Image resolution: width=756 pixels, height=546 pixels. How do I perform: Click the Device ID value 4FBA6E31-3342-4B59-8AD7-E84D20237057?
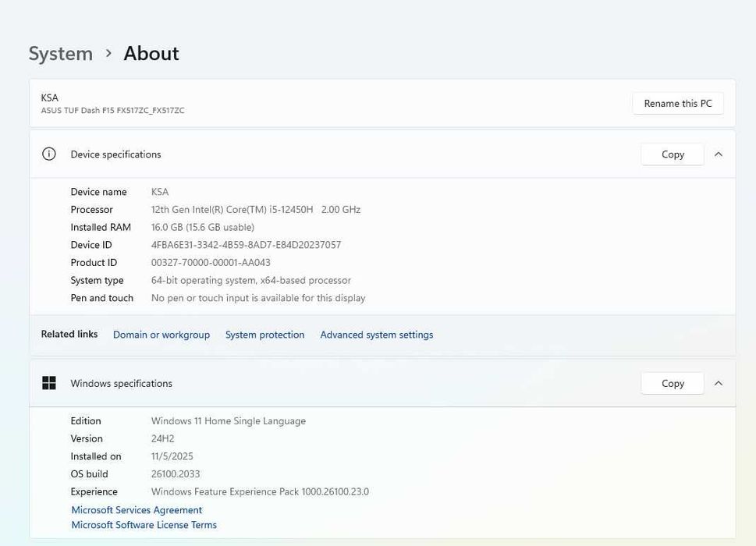[x=246, y=245]
